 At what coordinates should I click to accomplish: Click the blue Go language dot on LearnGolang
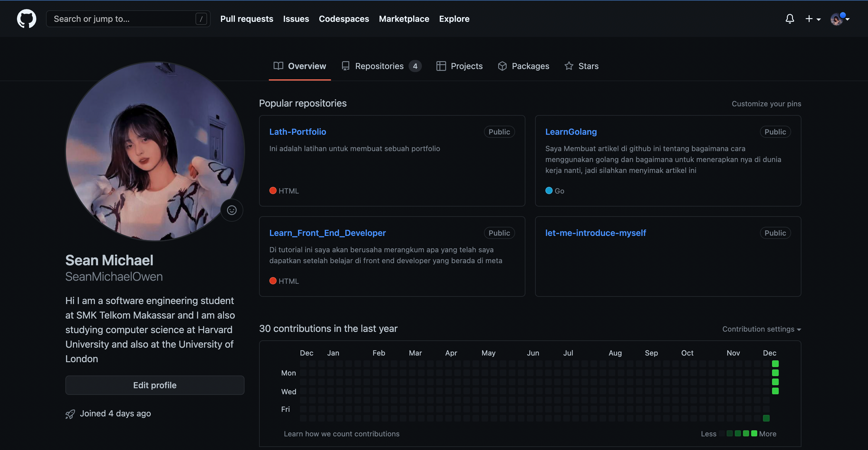coord(549,190)
